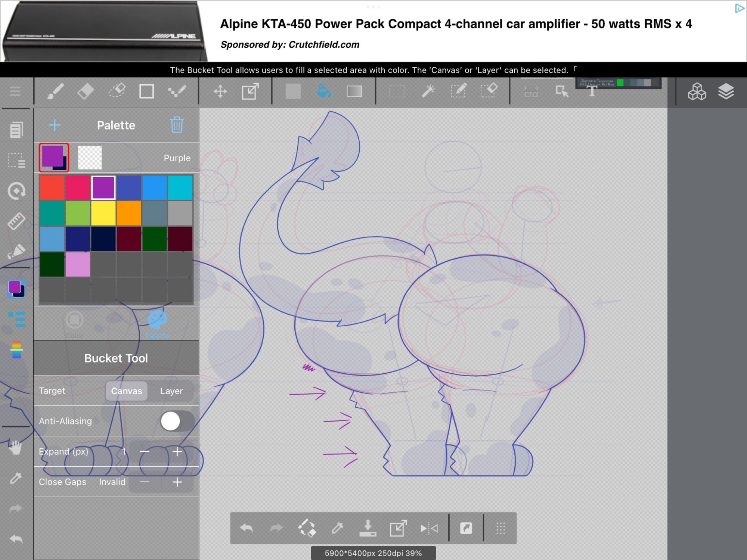Open the Materials cubes panel

pos(697,91)
